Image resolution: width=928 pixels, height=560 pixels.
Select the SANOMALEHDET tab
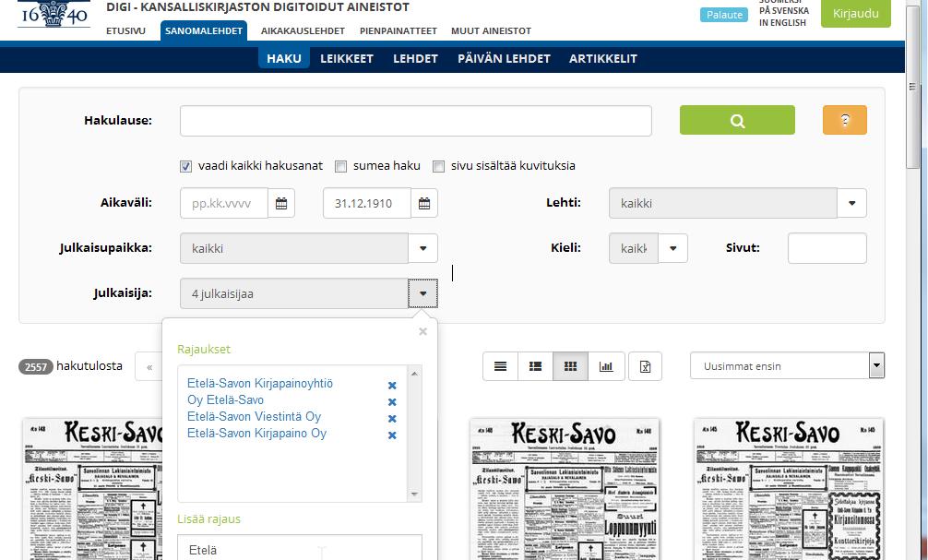point(204,30)
